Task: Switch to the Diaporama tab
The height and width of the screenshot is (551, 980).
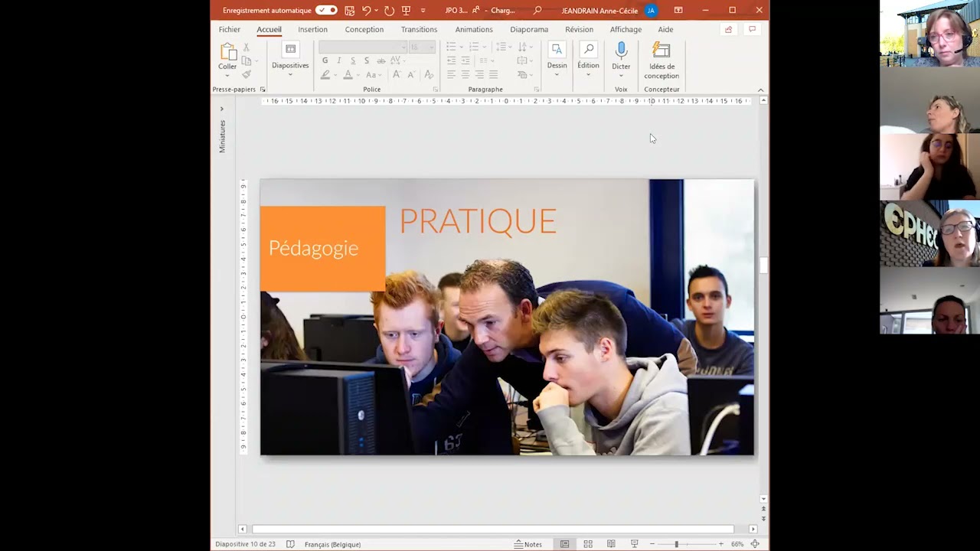Action: coord(529,29)
